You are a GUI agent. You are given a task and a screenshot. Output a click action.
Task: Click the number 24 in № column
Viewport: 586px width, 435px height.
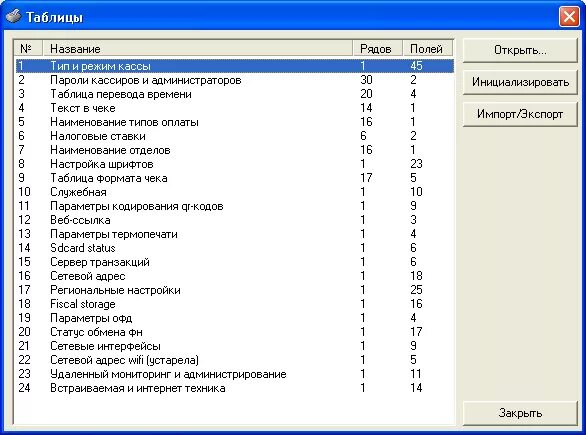[24, 388]
